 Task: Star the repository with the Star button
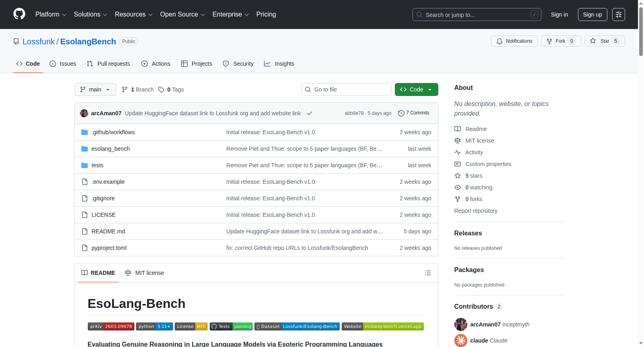605,41
